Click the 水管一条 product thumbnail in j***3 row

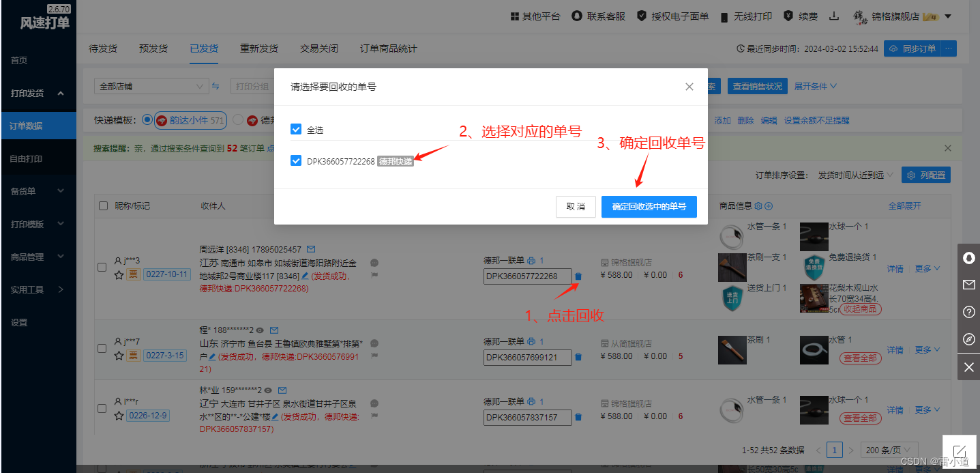[732, 236]
